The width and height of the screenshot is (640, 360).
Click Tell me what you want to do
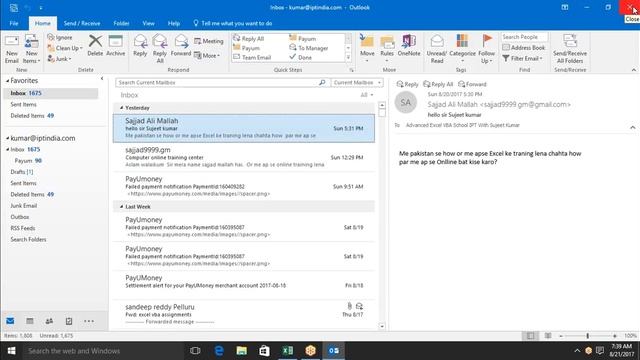[233, 23]
